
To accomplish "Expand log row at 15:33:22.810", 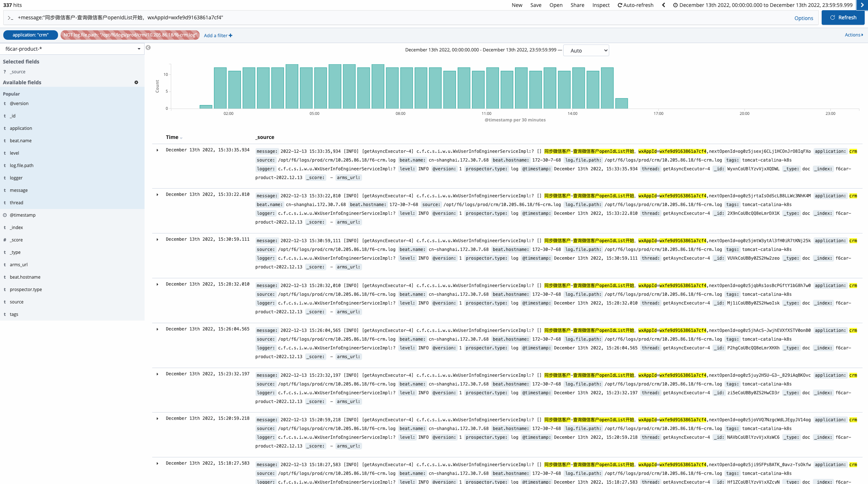I will click(158, 195).
